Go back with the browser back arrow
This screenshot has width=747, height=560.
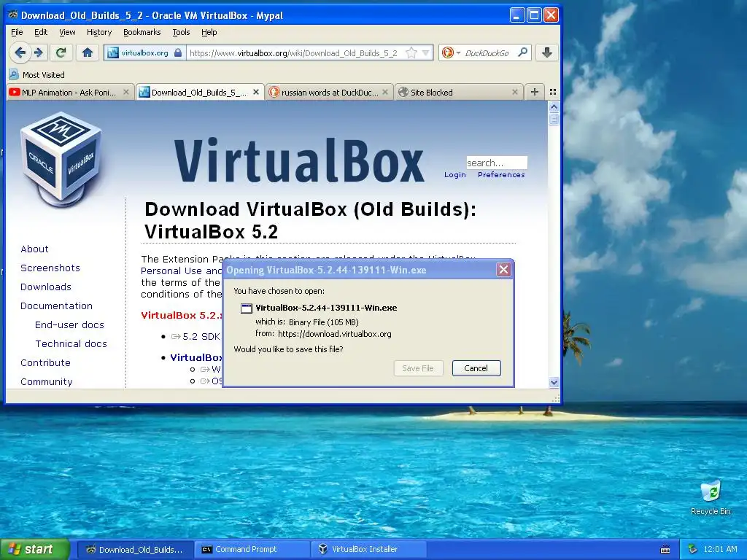pyautogui.click(x=20, y=52)
